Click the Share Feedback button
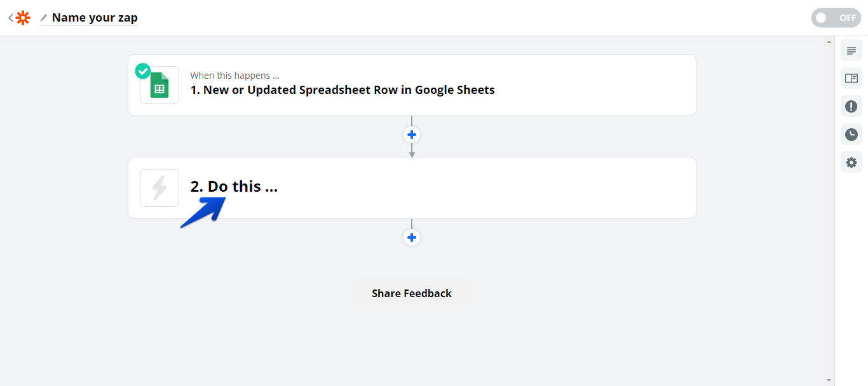The width and height of the screenshot is (868, 386). pos(412,293)
